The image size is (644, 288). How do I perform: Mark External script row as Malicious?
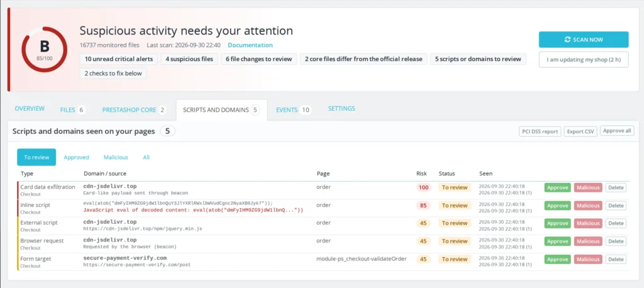pos(588,223)
